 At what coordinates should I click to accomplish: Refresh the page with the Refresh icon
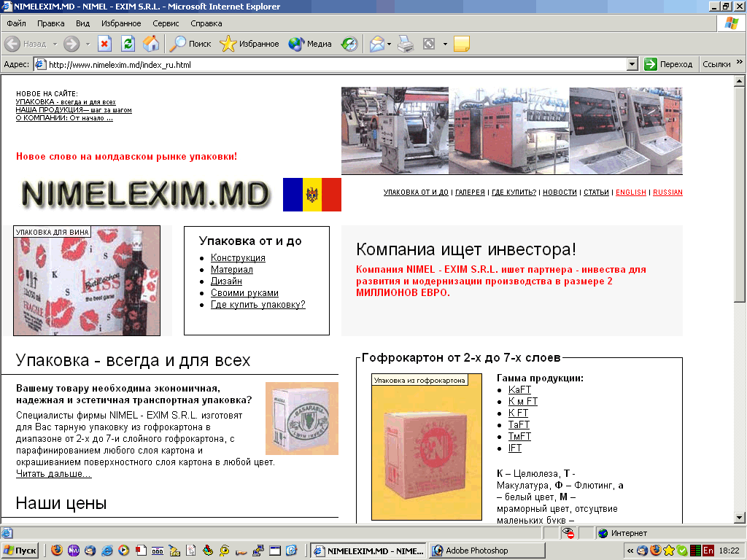click(128, 44)
